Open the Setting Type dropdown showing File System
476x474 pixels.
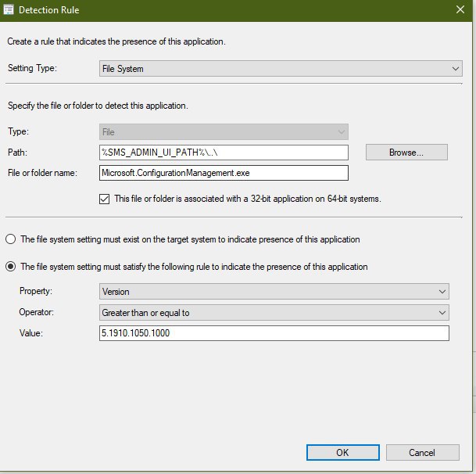(281, 69)
